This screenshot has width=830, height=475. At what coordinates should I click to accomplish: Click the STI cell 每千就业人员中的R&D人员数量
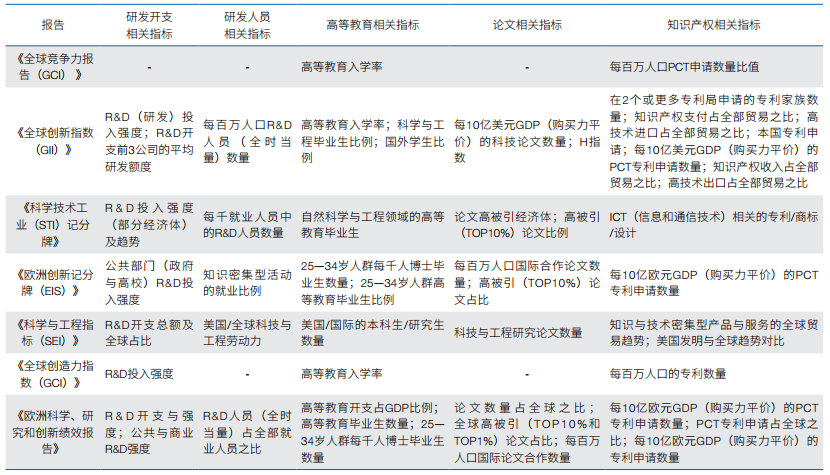pos(247,225)
